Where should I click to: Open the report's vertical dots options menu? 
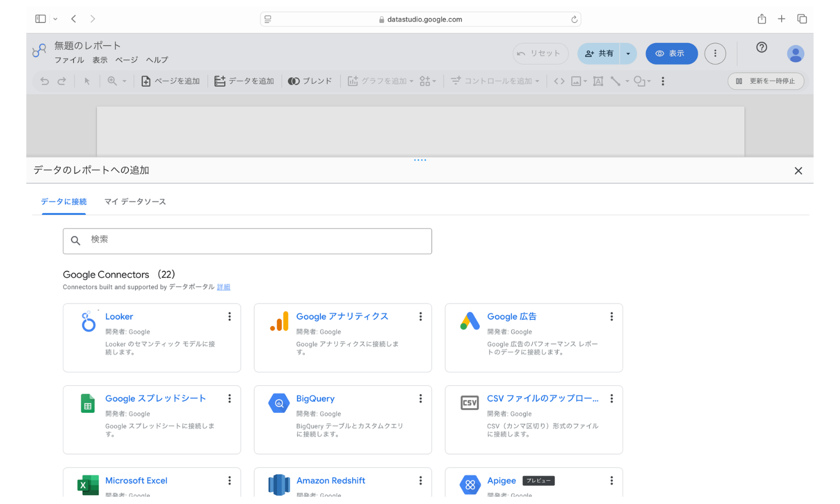(715, 54)
